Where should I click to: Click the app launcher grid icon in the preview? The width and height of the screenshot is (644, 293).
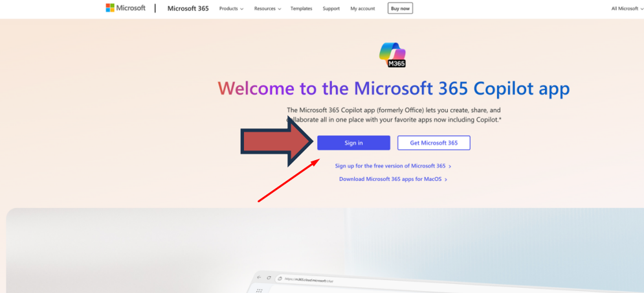pyautogui.click(x=259, y=290)
